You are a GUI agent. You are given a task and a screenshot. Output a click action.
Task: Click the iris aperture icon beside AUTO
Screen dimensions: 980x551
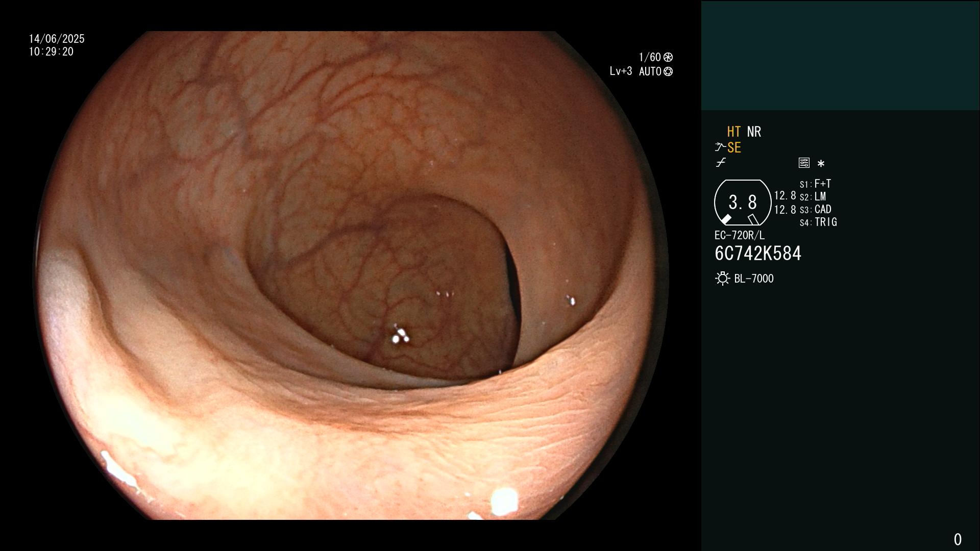click(x=668, y=71)
